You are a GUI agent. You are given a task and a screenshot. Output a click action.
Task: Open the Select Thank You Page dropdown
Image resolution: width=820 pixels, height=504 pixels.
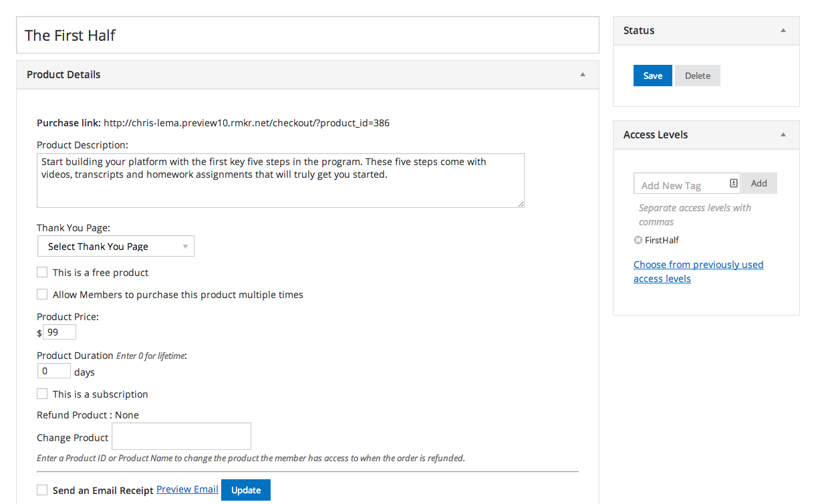[x=116, y=247]
